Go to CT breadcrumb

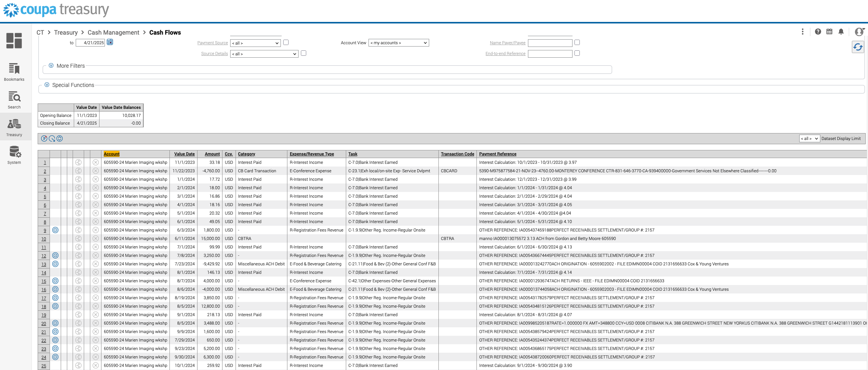(x=40, y=32)
